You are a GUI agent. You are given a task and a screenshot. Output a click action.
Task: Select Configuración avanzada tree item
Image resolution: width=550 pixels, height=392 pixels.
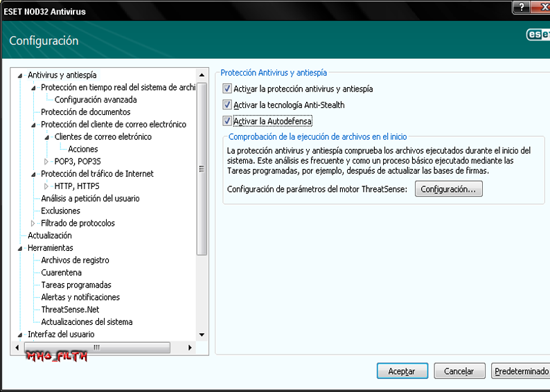click(96, 100)
